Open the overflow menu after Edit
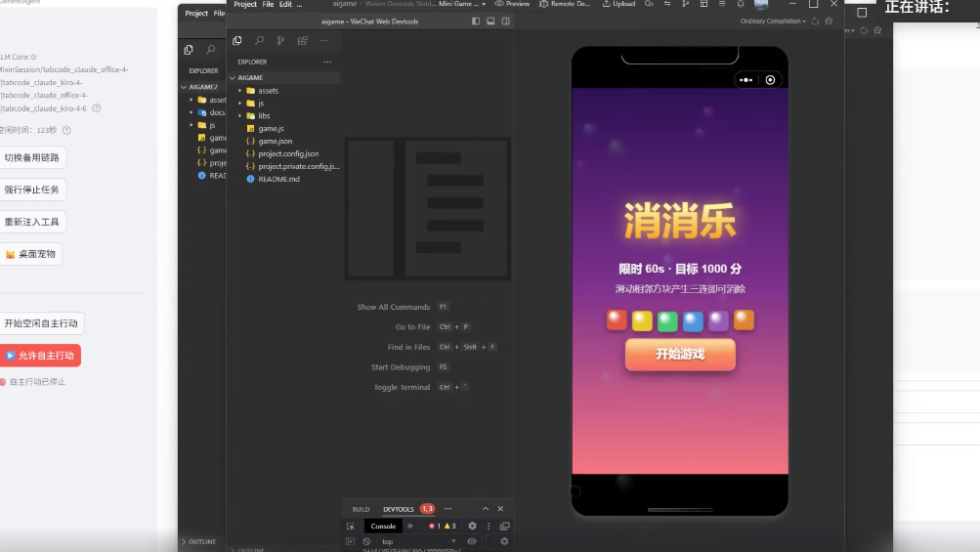980x552 pixels. [299, 4]
